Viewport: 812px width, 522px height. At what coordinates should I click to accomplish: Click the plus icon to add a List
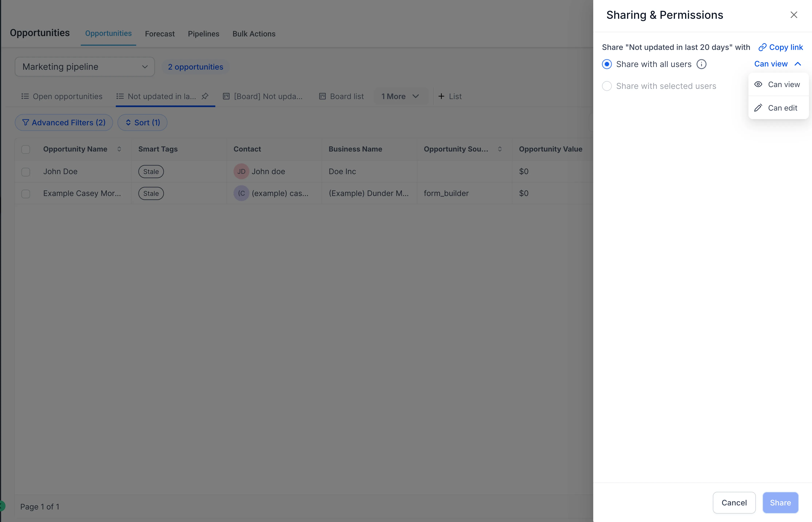point(441,96)
